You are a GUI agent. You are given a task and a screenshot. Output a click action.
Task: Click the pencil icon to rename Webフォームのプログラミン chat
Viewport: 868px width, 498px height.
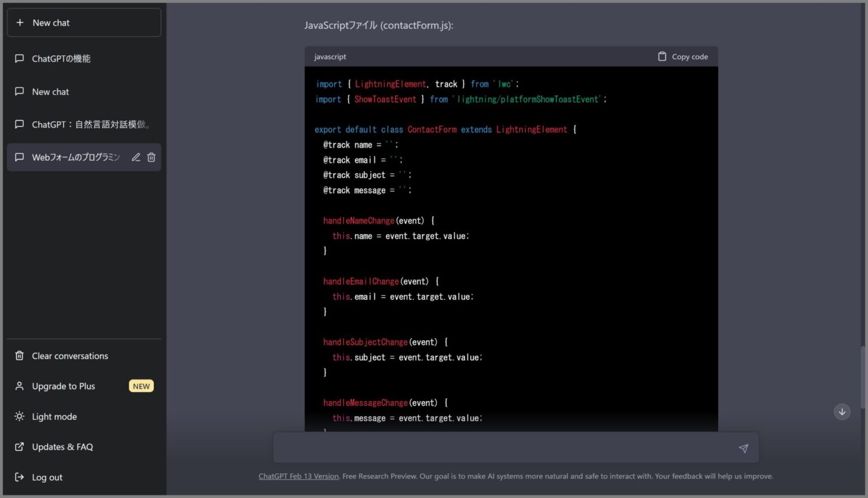click(136, 157)
